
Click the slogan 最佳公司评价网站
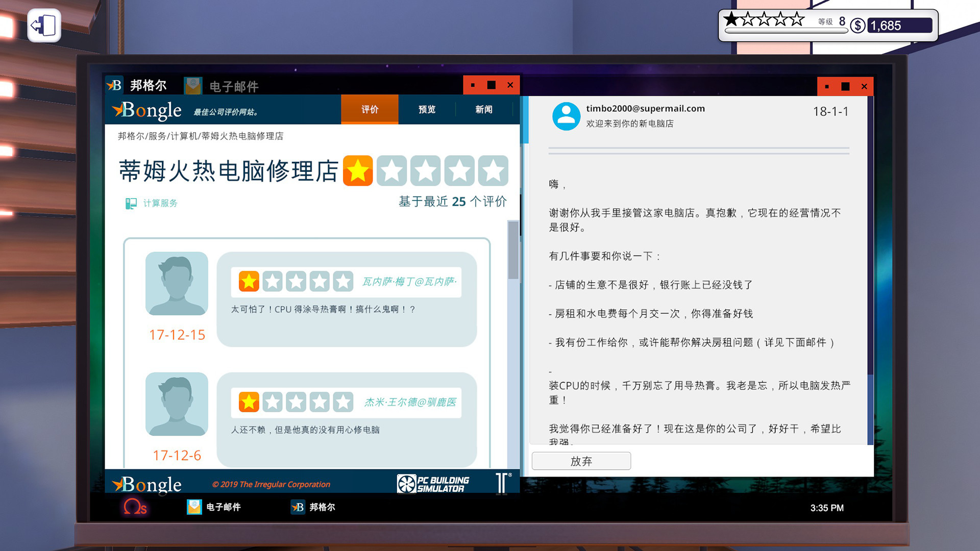pyautogui.click(x=226, y=112)
